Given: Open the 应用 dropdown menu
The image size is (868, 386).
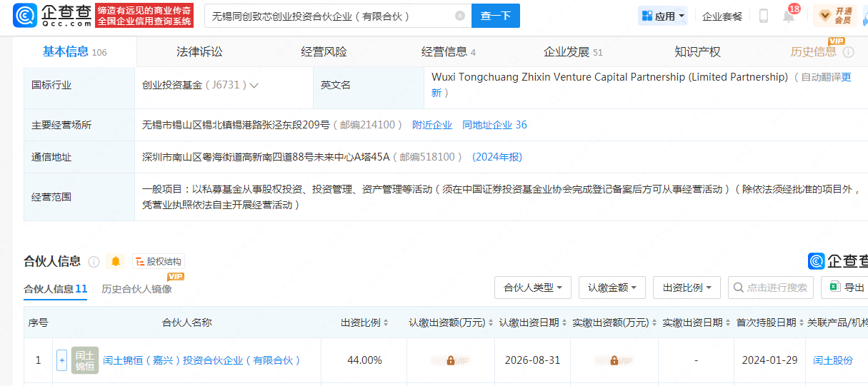Looking at the screenshot, I should click(x=664, y=16).
